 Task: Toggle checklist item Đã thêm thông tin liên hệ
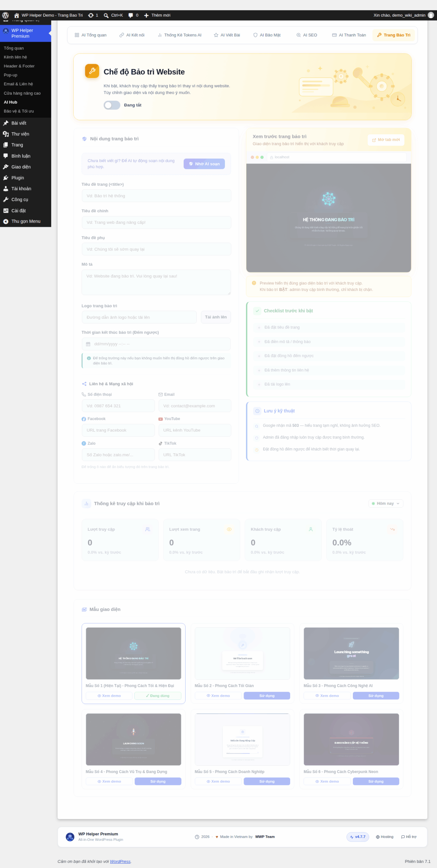(329, 370)
